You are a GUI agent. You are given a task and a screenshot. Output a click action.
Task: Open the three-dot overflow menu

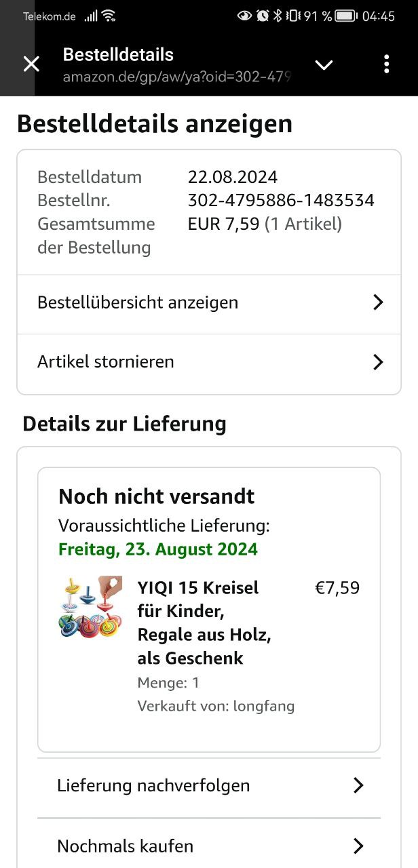386,64
